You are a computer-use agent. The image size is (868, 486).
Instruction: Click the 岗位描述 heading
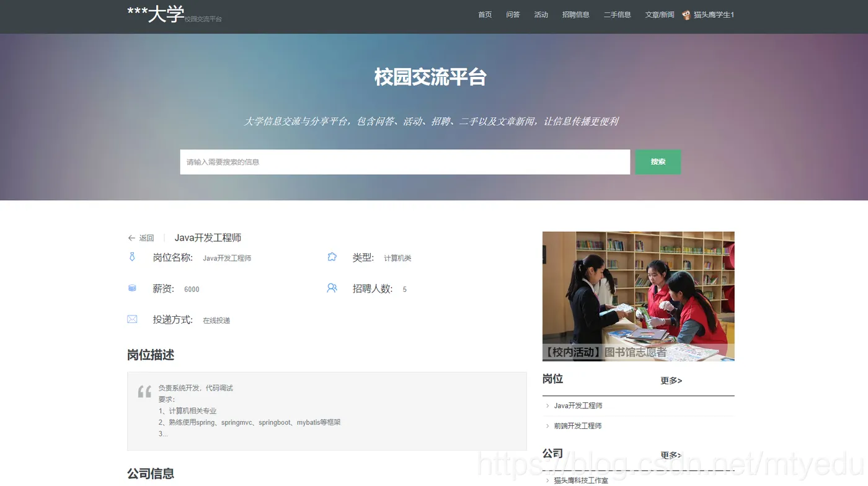pyautogui.click(x=151, y=355)
